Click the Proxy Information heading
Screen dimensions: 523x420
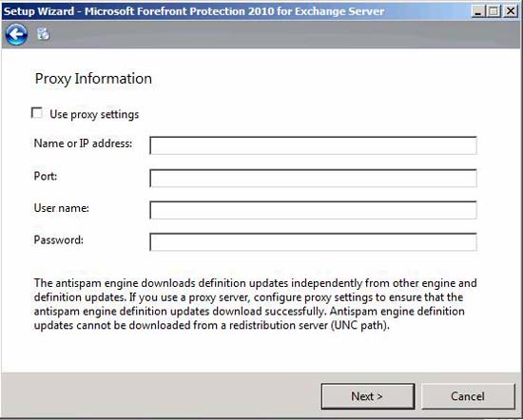point(93,79)
